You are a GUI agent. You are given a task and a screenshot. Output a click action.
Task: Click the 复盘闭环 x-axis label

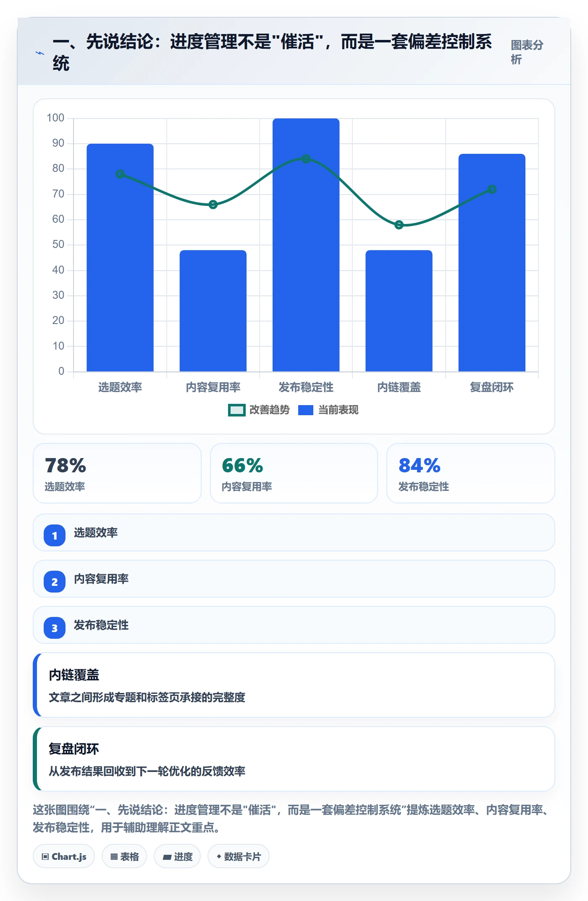[x=492, y=387]
